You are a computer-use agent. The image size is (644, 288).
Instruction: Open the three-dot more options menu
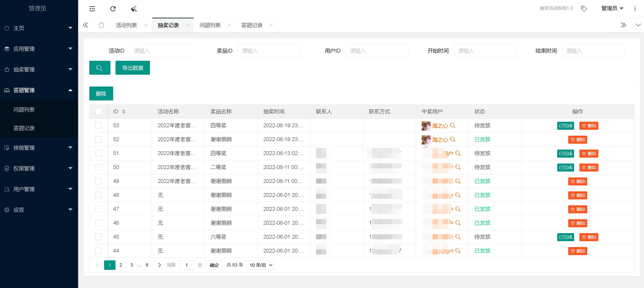coord(635,9)
